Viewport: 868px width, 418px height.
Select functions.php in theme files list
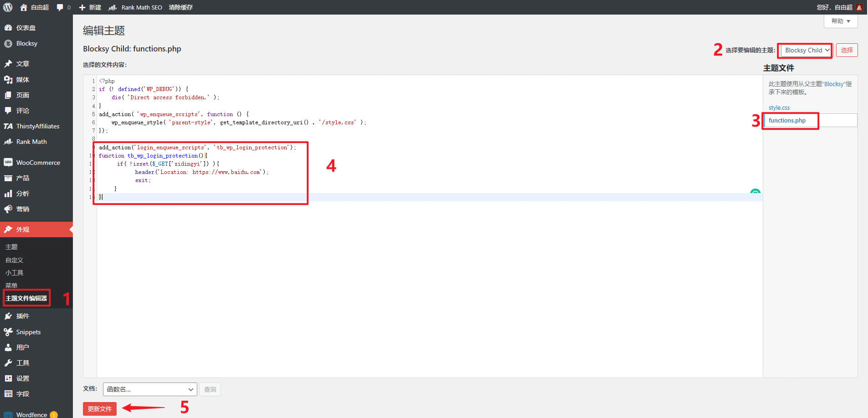787,120
